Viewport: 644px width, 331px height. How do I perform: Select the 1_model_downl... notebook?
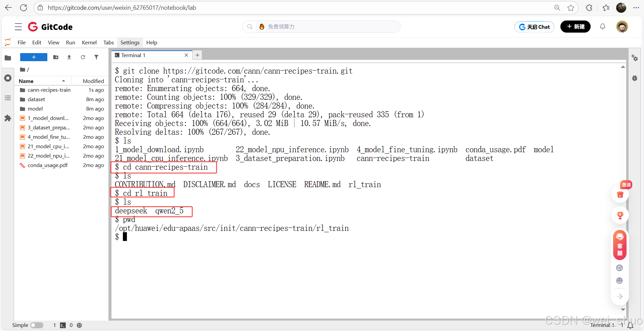(62, 118)
